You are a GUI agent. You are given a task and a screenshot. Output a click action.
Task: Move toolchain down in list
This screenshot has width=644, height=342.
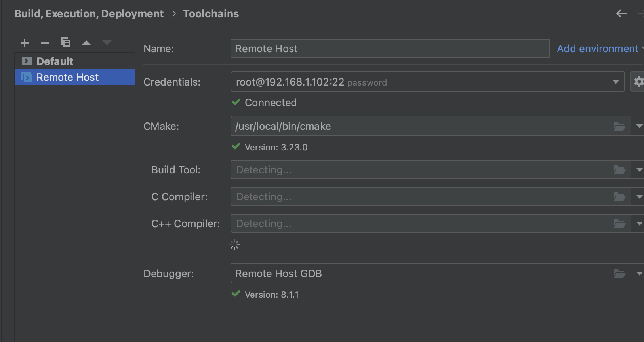tap(107, 43)
